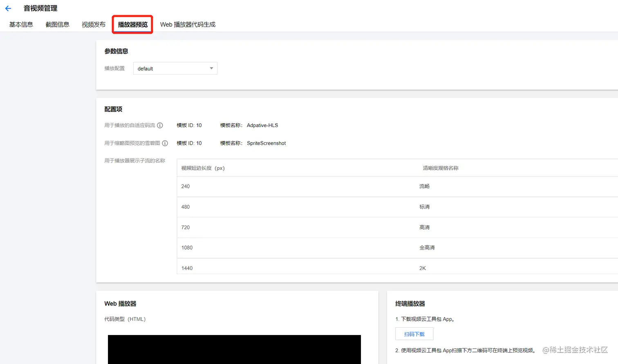Click 模板 ID: 10 in 雪碧图 row
Screen dimensions: 618x364
pyautogui.click(x=189, y=143)
